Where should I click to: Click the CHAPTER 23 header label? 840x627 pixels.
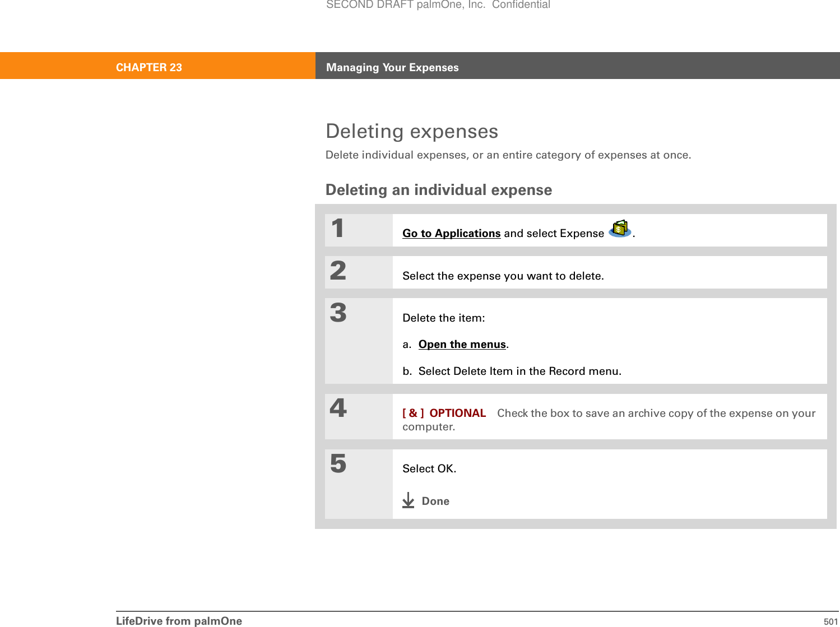point(149,67)
